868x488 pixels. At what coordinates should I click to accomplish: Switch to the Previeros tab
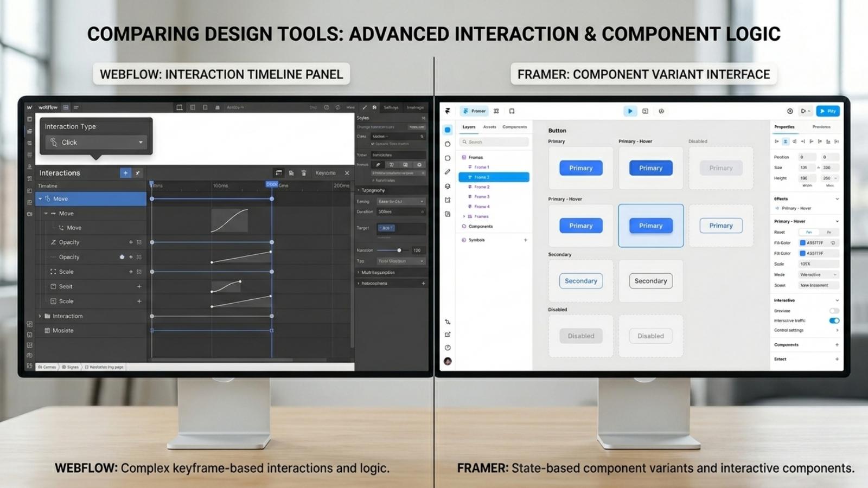pos(821,127)
